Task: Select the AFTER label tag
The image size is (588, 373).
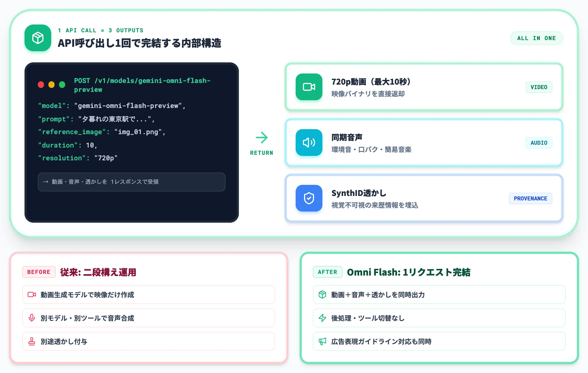Action: coord(328,272)
